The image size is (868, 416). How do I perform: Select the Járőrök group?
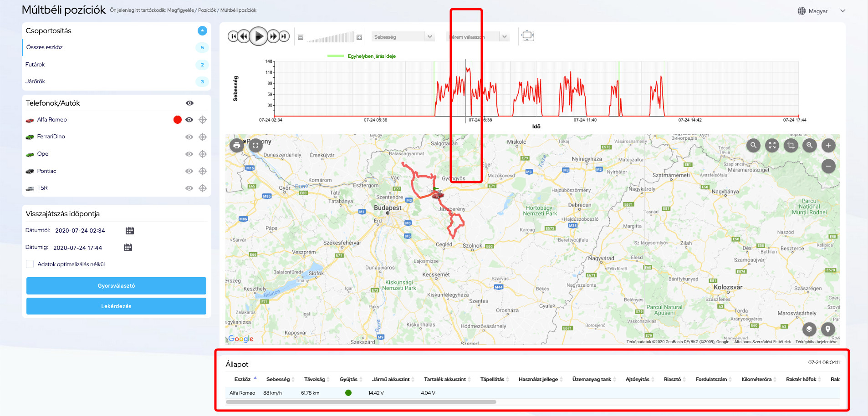35,81
